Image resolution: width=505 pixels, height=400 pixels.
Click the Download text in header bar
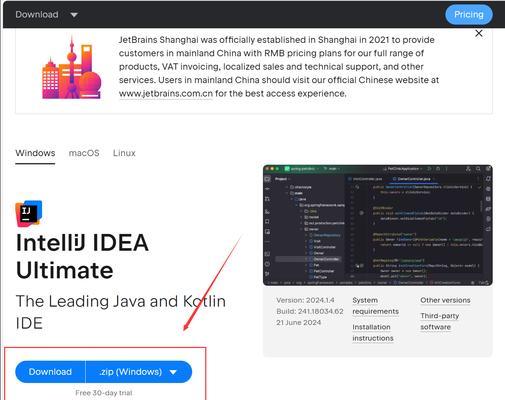click(37, 15)
